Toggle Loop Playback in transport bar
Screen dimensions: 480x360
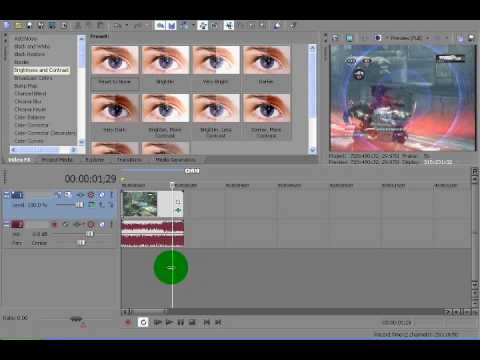point(143,322)
